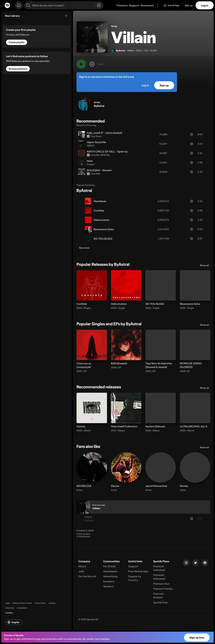Viewport: 215px width, 644px height.
Task: Click Villain in From the single banner
Action: [x=96, y=508]
